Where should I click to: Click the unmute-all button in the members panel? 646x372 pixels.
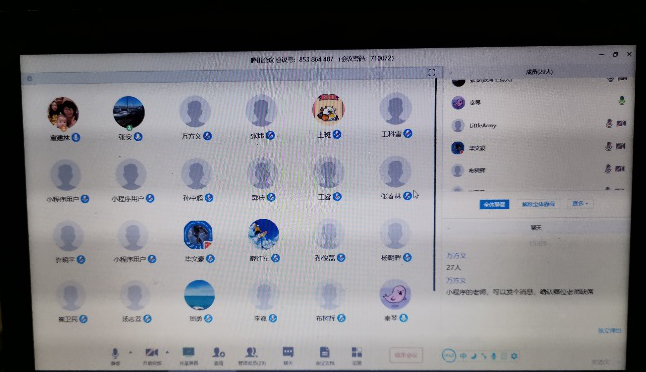point(538,204)
